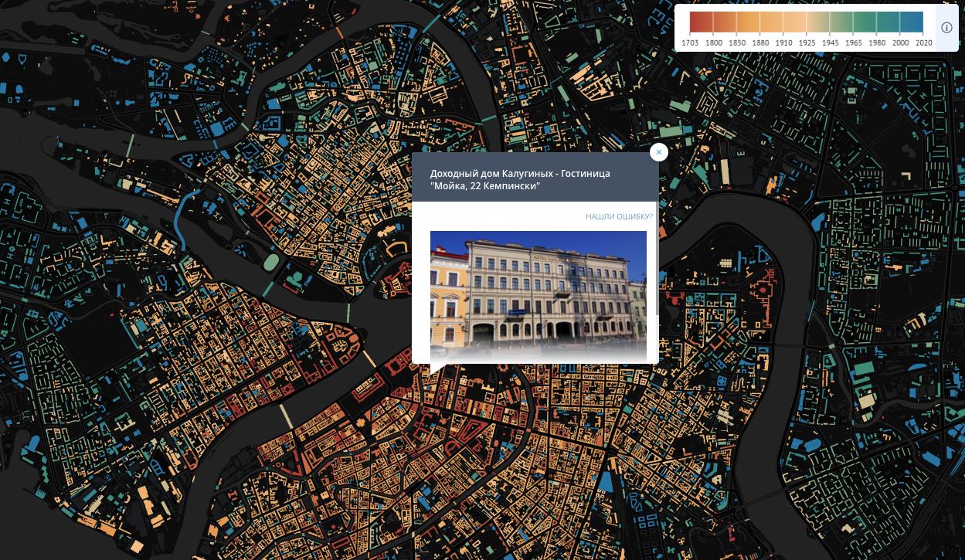Viewport: 965px width, 560px height.
Task: Click the legend year label "1880"
Action: point(760,42)
